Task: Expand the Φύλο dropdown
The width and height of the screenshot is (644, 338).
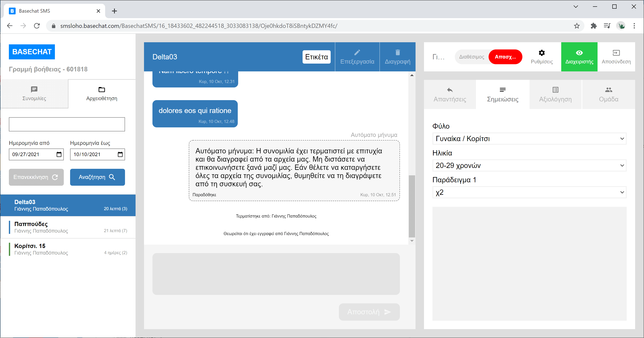Action: (x=529, y=139)
